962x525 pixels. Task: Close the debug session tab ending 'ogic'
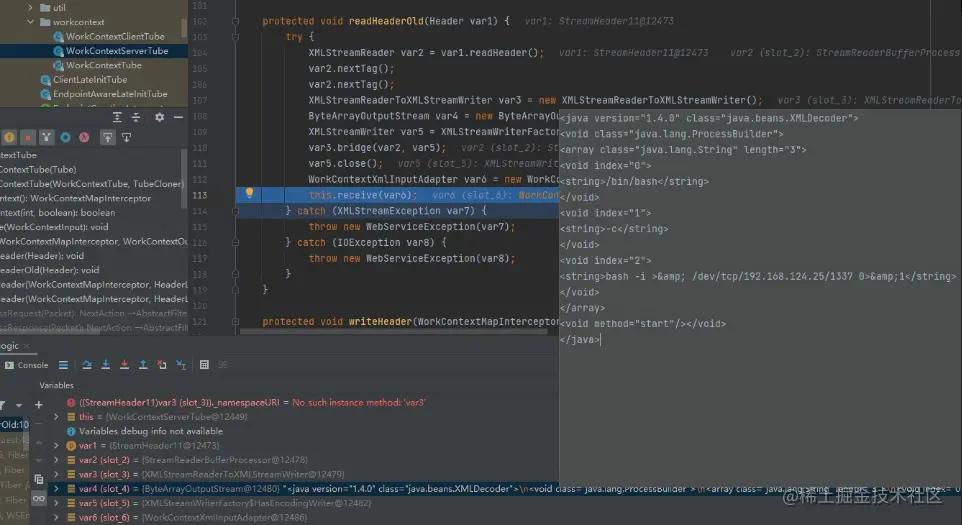coord(26,346)
